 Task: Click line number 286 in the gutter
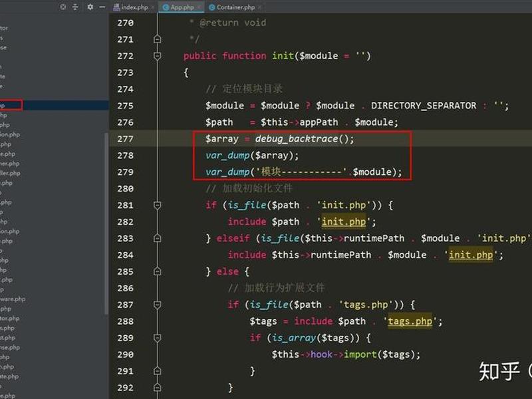click(125, 288)
